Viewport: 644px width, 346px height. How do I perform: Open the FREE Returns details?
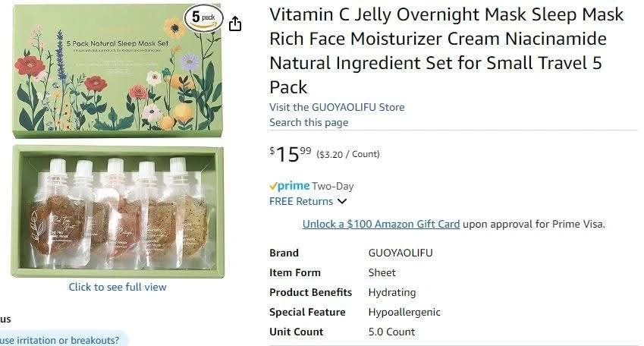pos(301,201)
